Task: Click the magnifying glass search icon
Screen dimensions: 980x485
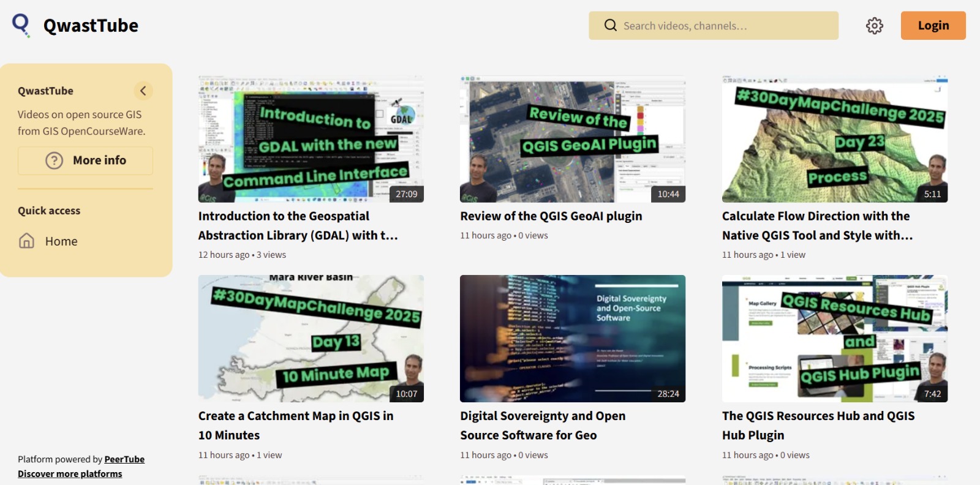Action: click(x=610, y=26)
